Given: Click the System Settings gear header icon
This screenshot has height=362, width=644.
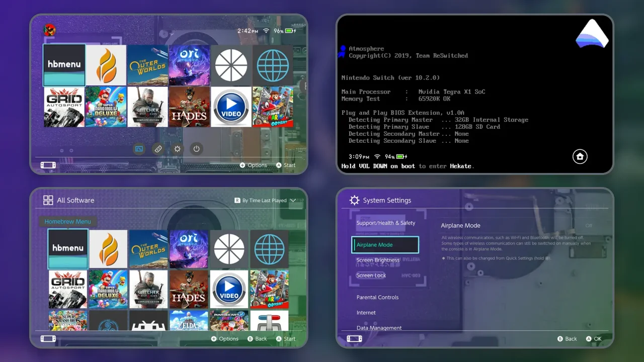Looking at the screenshot, I should click(x=354, y=200).
